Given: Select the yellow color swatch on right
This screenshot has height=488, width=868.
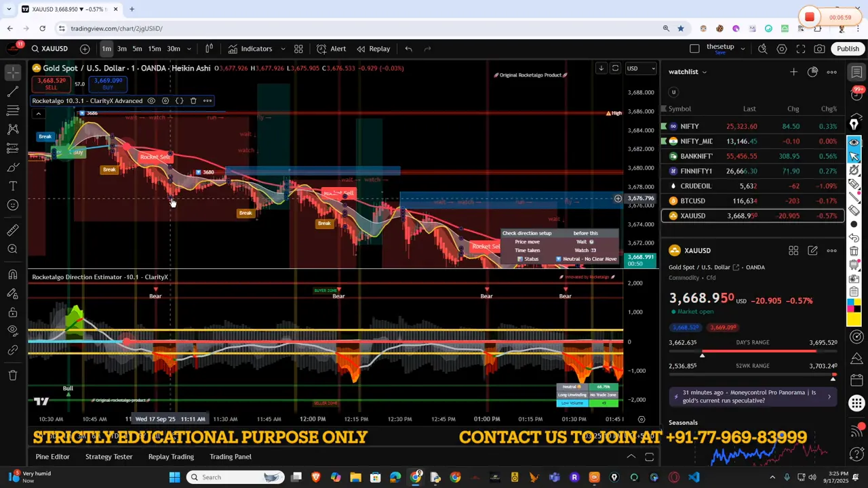Looking at the screenshot, I should tap(854, 319).
